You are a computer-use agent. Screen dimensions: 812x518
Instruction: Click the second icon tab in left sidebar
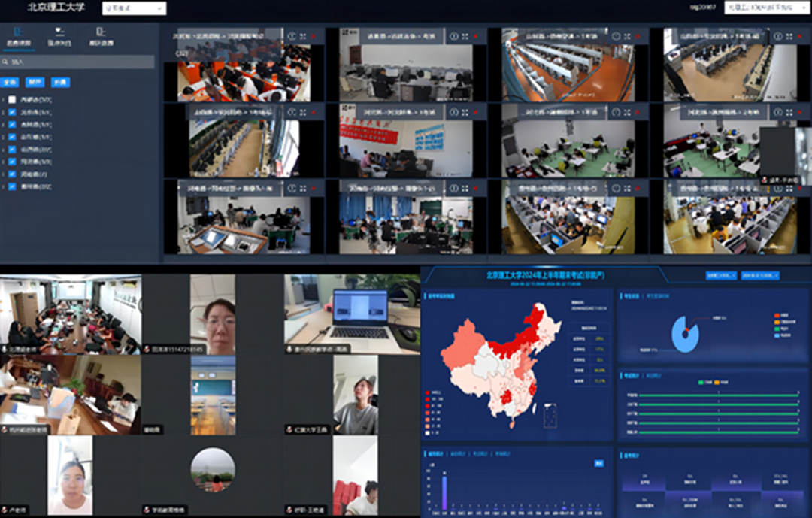[59, 36]
